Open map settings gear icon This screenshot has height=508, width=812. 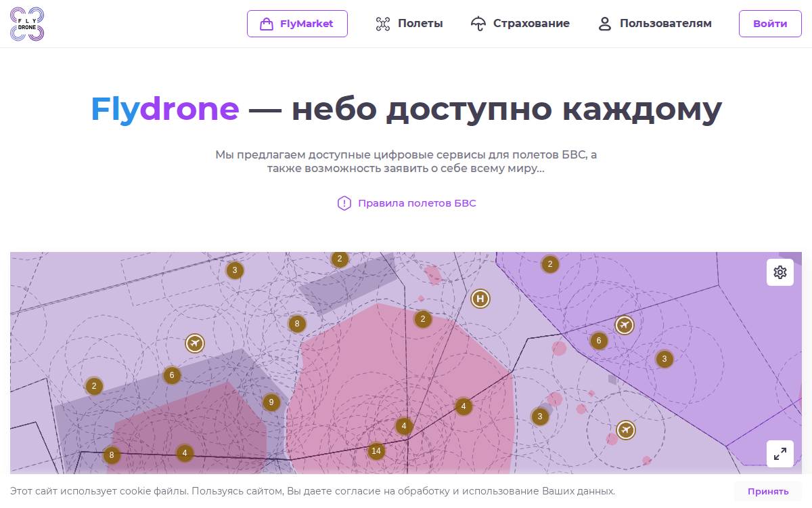coord(780,272)
